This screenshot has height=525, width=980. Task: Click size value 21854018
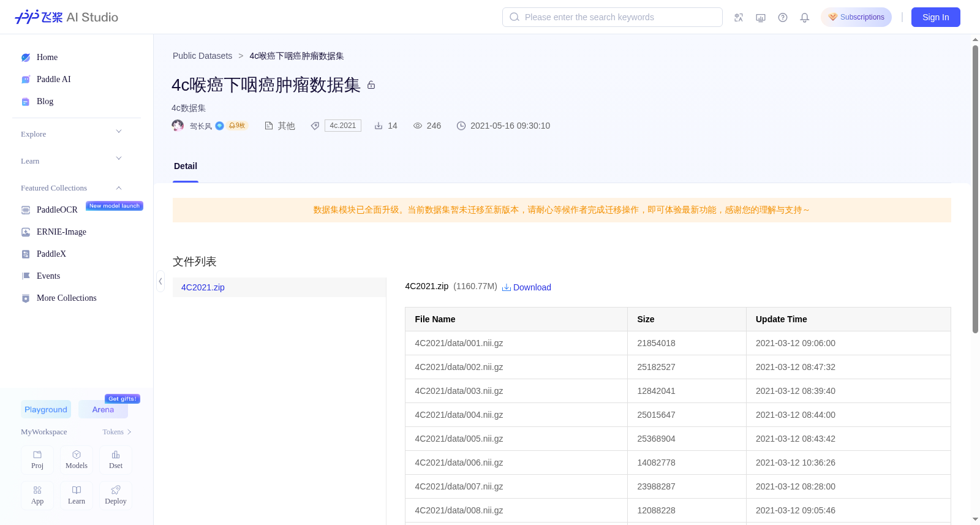656,343
